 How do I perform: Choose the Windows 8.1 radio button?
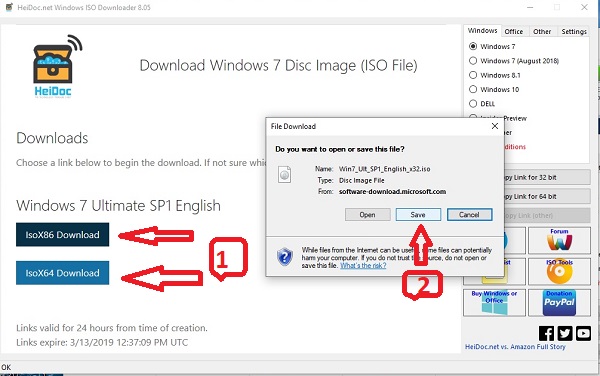point(473,75)
